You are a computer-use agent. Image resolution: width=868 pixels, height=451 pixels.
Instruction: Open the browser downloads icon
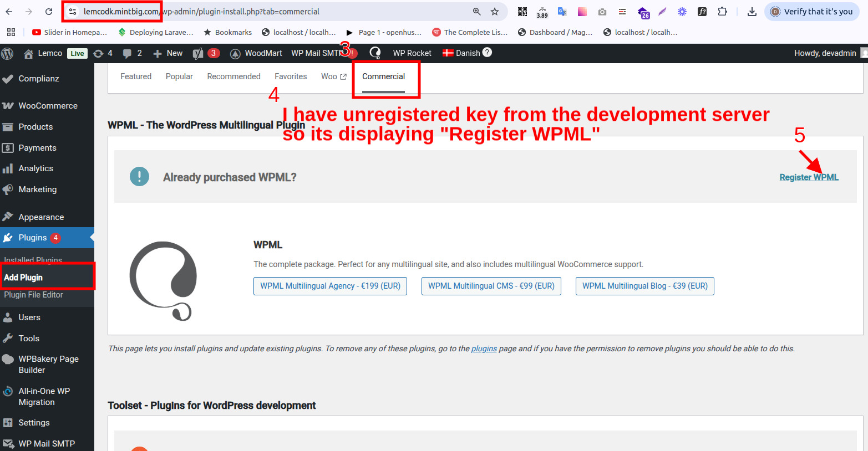click(x=752, y=12)
